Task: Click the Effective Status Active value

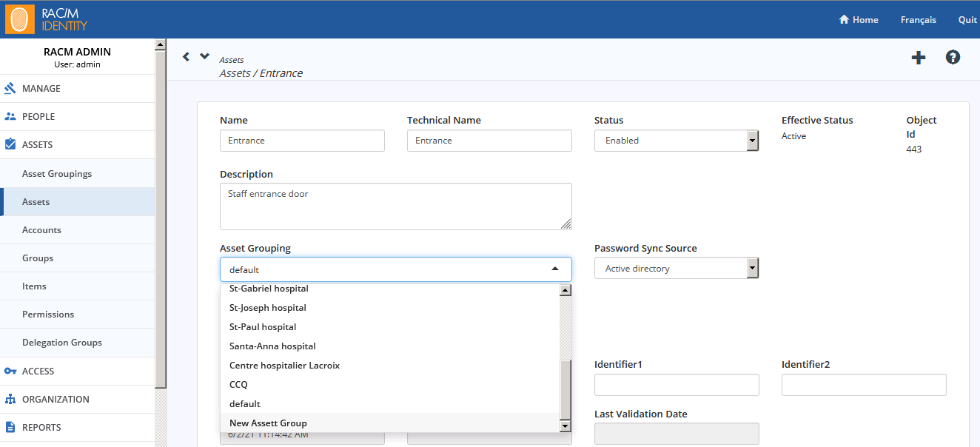Action: click(x=794, y=136)
